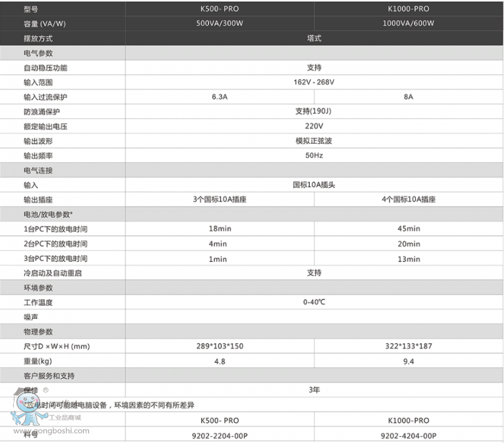Select the 162V - 268V input range value
Image resolution: width=504 pixels, height=443 pixels.
(x=314, y=83)
